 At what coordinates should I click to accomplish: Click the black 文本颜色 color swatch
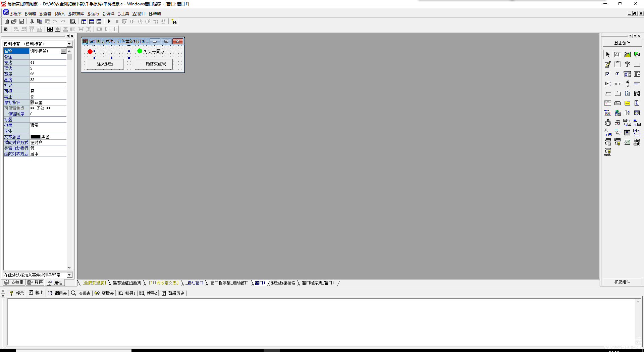coord(36,137)
